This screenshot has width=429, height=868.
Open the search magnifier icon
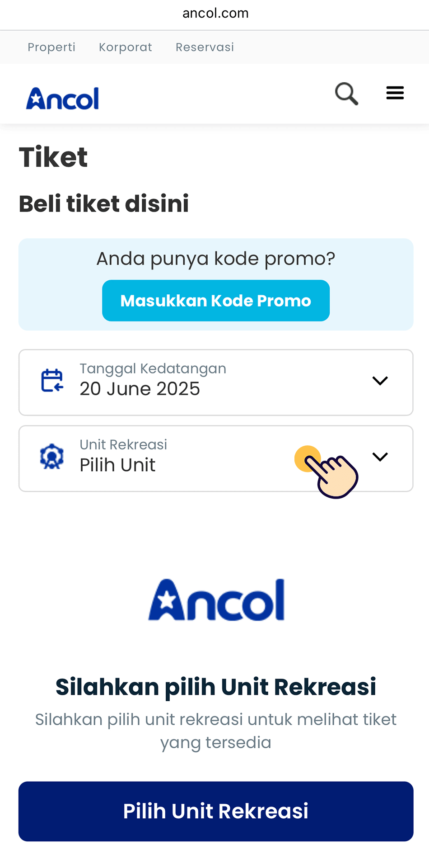click(x=346, y=94)
